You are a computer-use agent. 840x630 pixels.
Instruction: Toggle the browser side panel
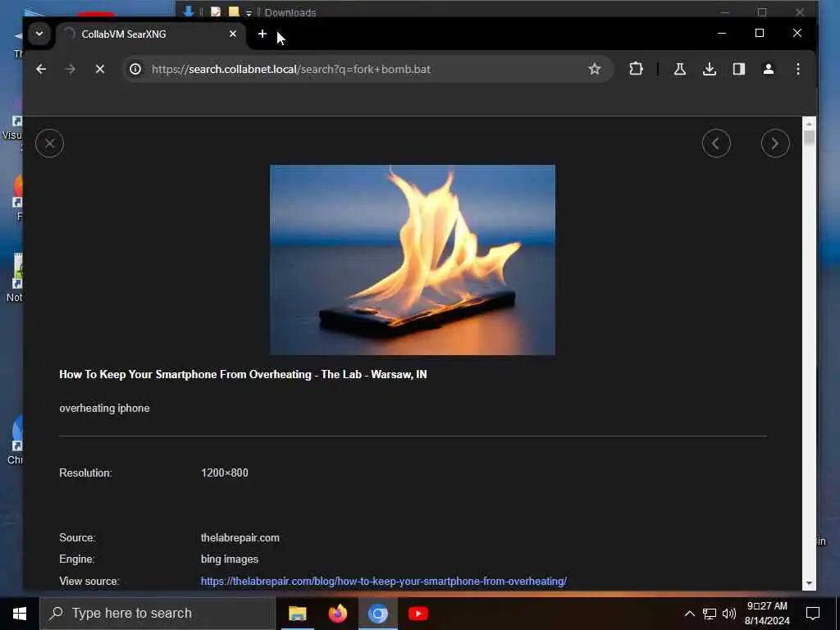coord(739,69)
